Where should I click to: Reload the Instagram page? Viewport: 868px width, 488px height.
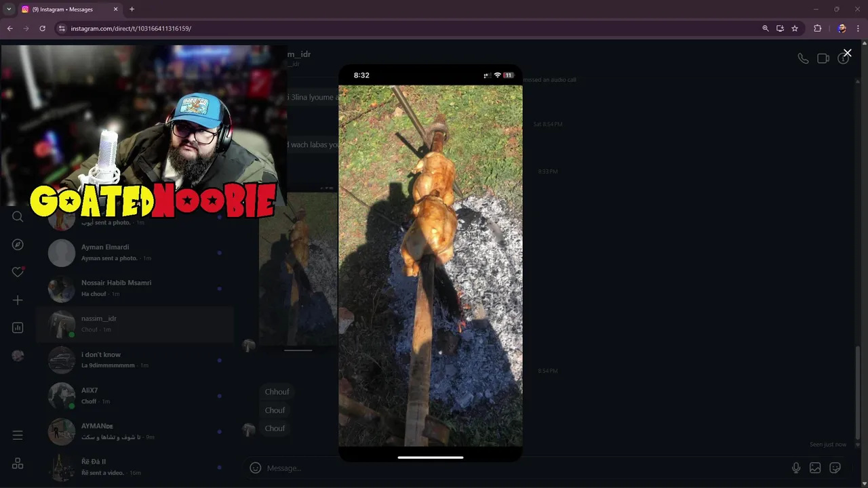coord(42,28)
